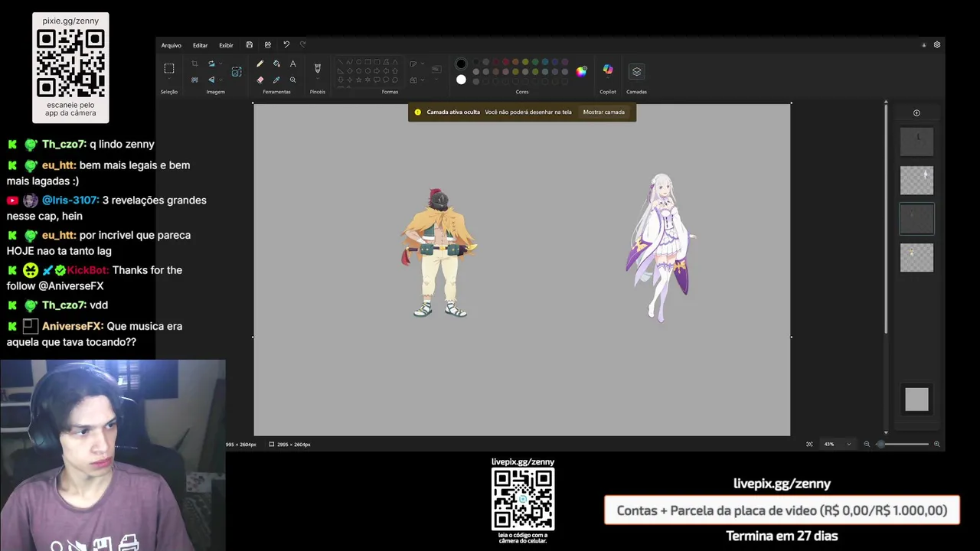
Task: Click the Flip image icon
Action: pyautogui.click(x=211, y=80)
